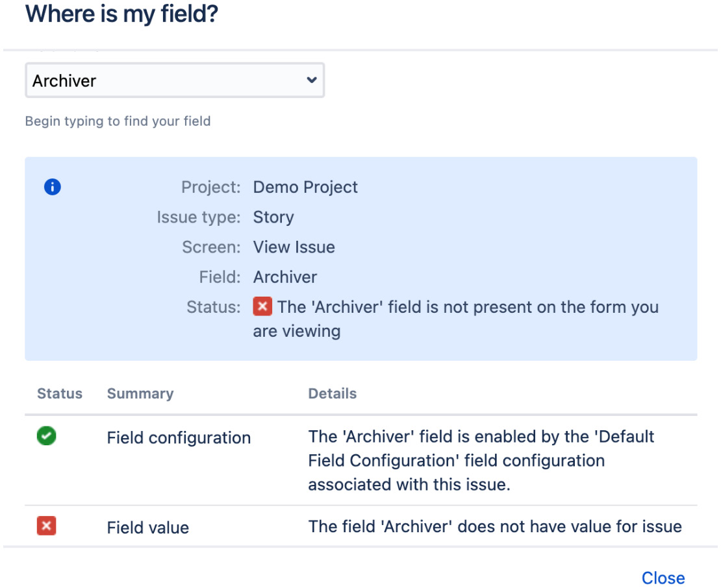Click the Field configuration summary row
The image size is (721, 588).
pos(179,437)
